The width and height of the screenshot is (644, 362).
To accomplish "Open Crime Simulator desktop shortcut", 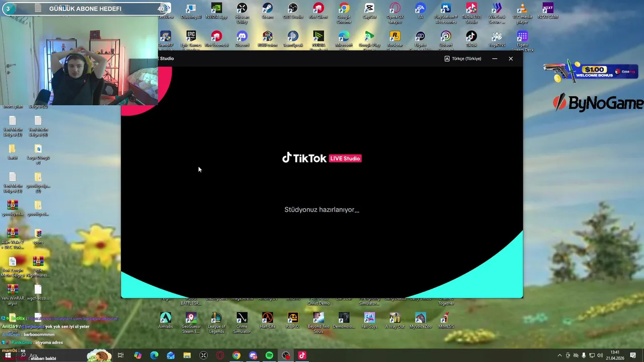I will pos(242,323).
